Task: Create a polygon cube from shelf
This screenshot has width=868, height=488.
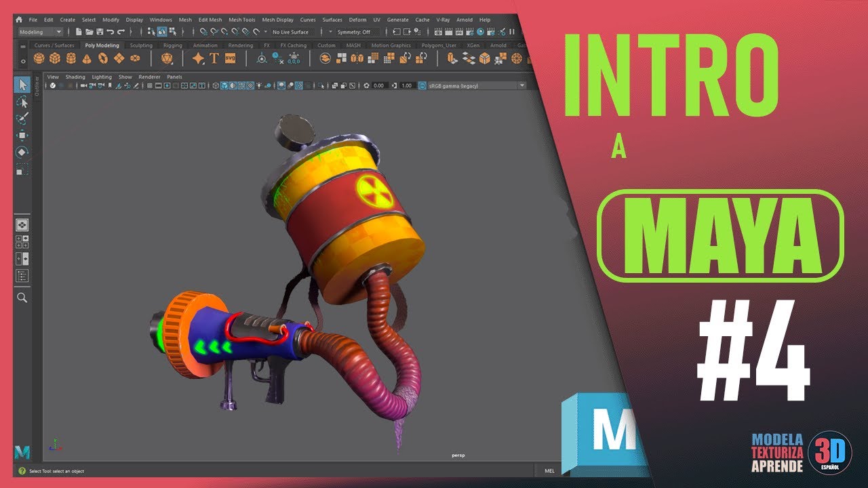Action: click(56, 59)
